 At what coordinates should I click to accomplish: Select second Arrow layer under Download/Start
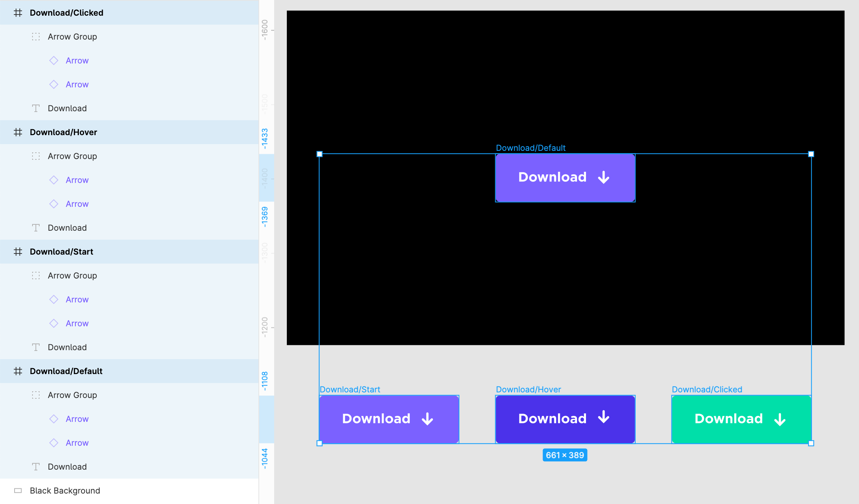(77, 323)
